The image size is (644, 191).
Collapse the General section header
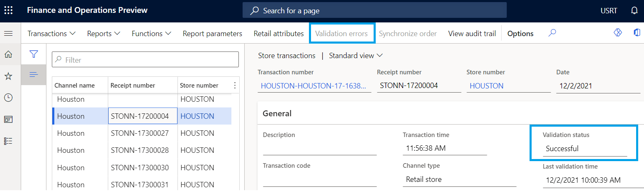pos(277,113)
